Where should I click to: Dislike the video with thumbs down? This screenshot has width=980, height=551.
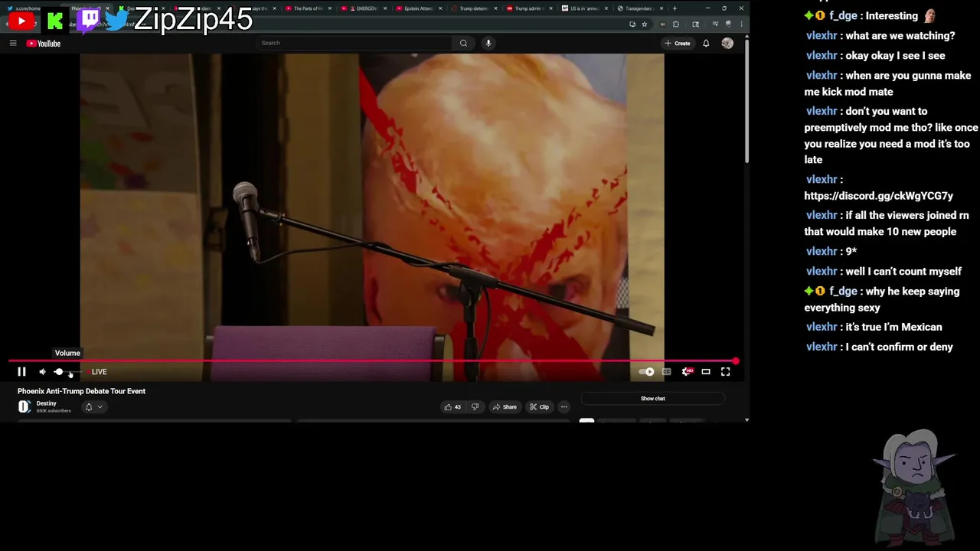click(x=475, y=407)
